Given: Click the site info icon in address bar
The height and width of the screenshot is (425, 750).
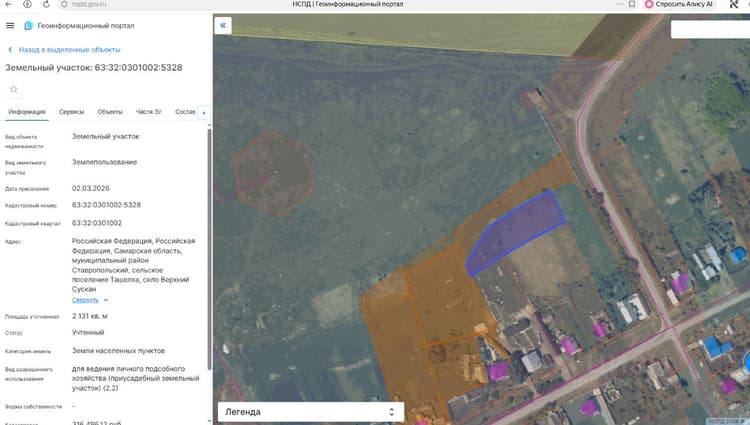Looking at the screenshot, I should [64, 4].
